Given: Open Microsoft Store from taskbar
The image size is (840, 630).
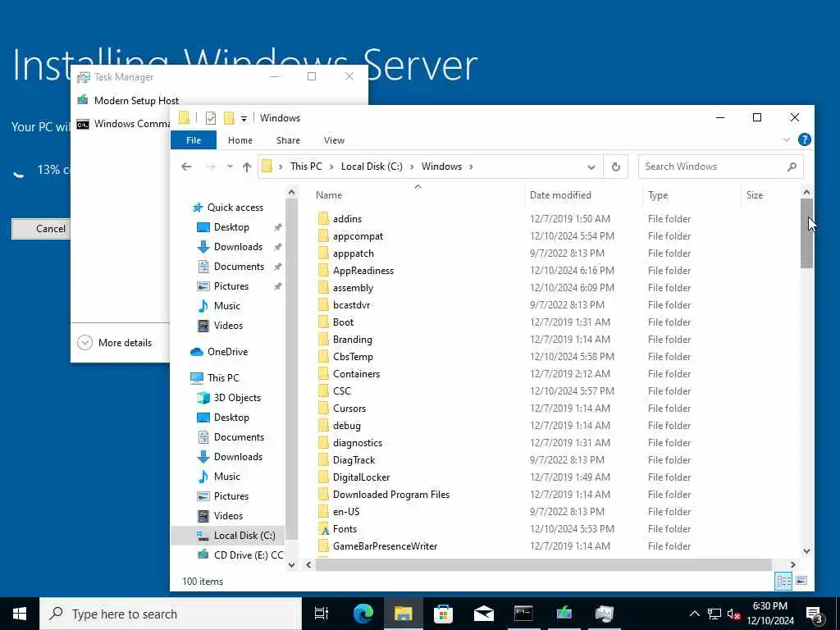Looking at the screenshot, I should pyautogui.click(x=443, y=614).
